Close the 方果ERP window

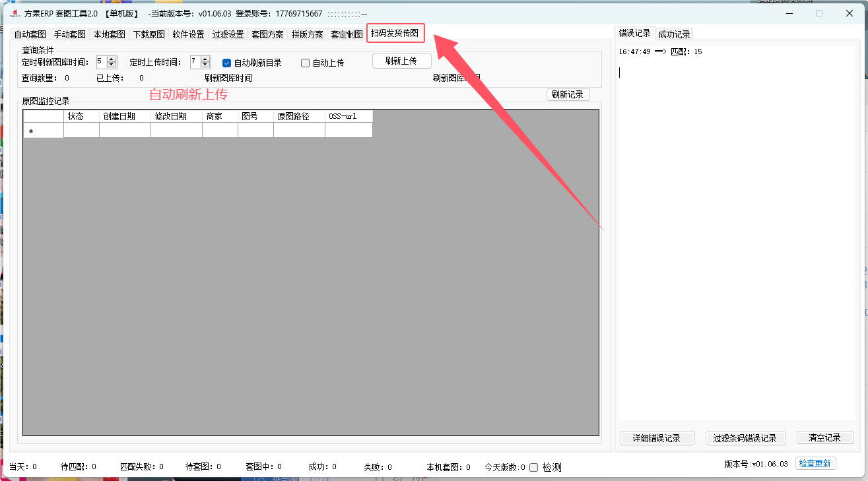(850, 13)
